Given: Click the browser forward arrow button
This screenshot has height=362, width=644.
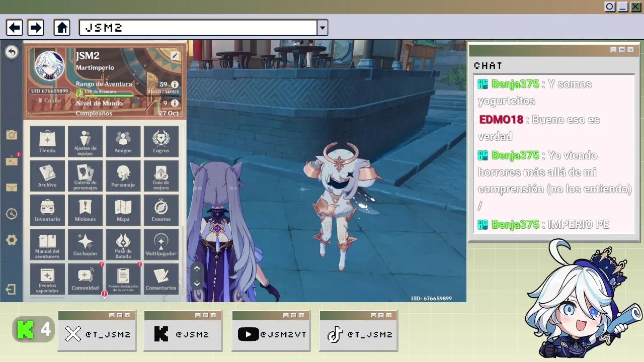Looking at the screenshot, I should point(36,28).
